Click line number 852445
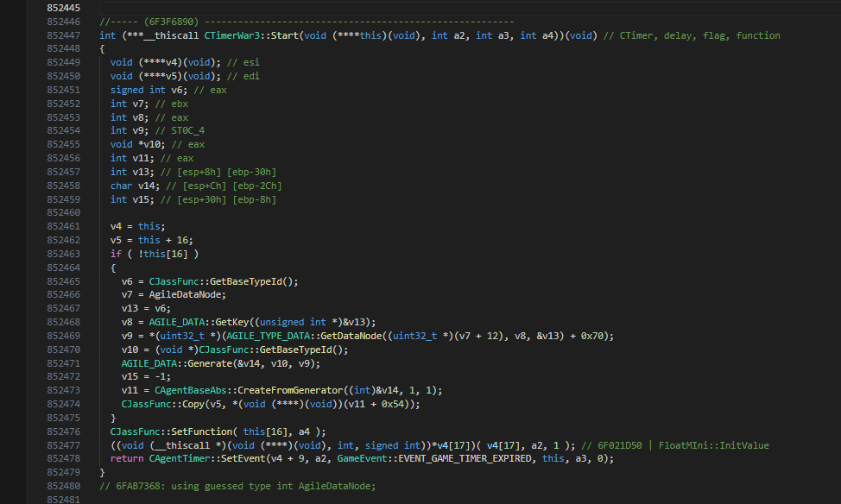 63,8
